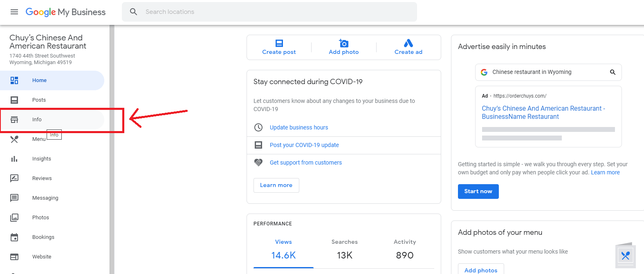Open the Photos sidebar section

[40, 218]
